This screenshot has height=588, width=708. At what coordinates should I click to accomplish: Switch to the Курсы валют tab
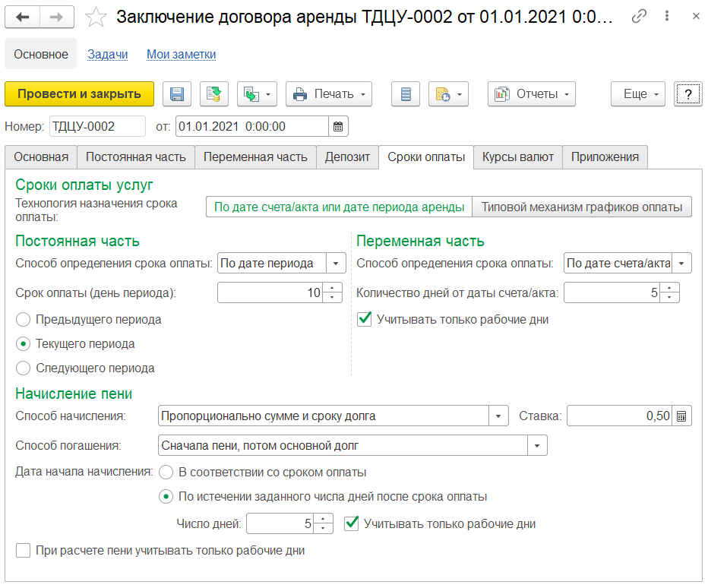click(x=517, y=157)
